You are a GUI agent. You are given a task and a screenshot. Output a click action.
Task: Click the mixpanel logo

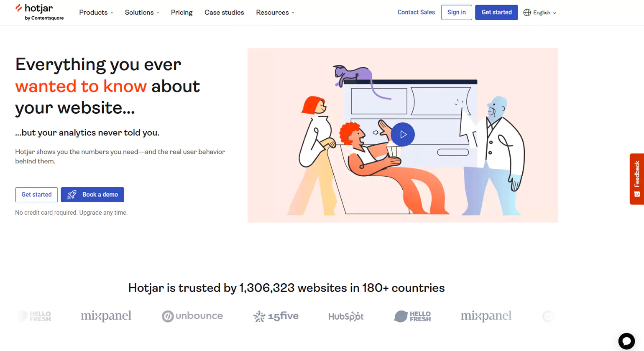pyautogui.click(x=106, y=316)
